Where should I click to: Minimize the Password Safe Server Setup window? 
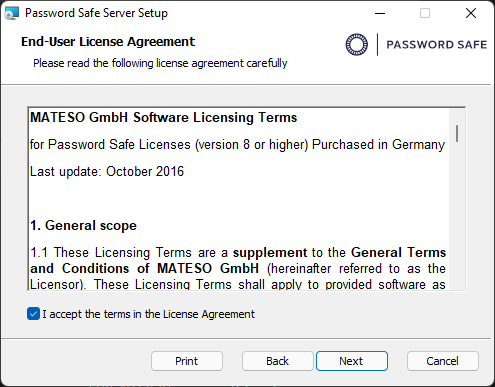pos(380,13)
